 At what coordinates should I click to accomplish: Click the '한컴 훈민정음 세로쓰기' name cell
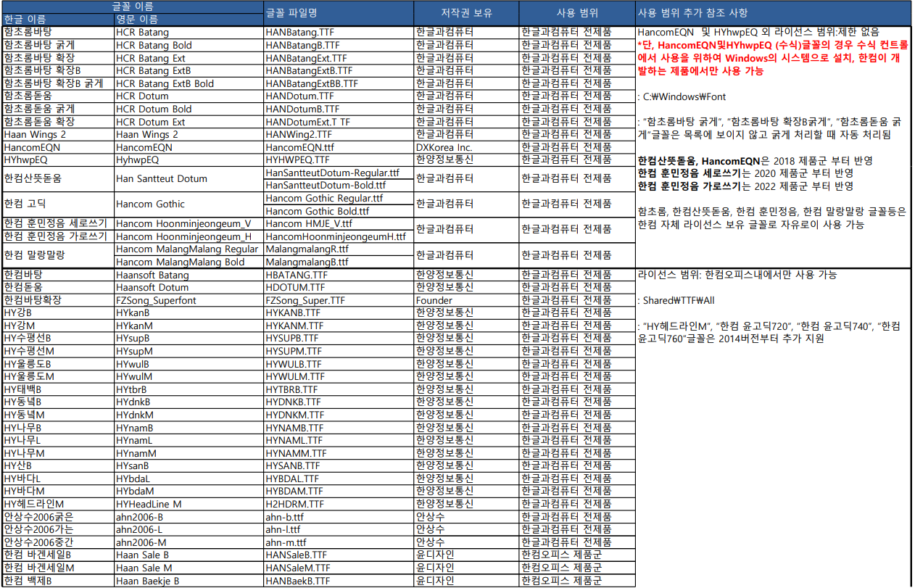click(x=58, y=223)
